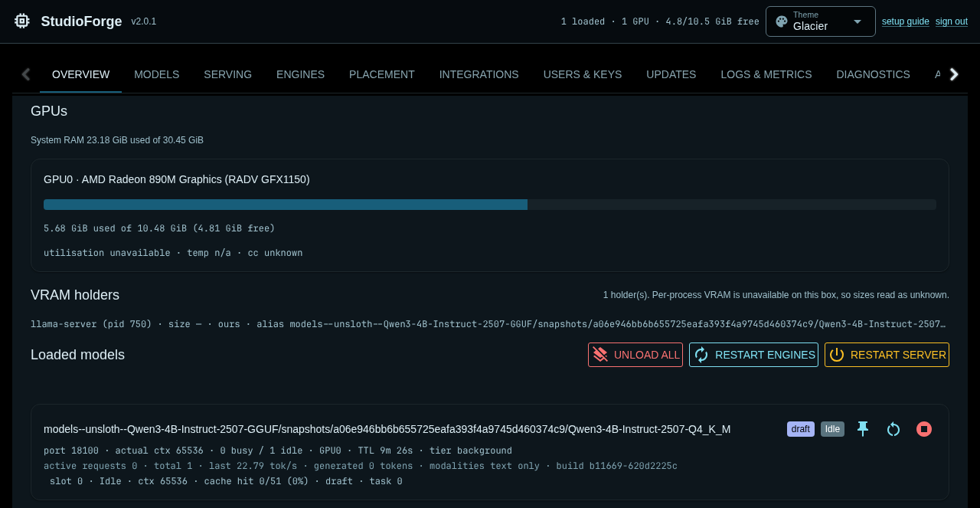980x508 pixels.
Task: Click 'utilisation unavailable · temp n/a' line
Action: tap(173, 253)
